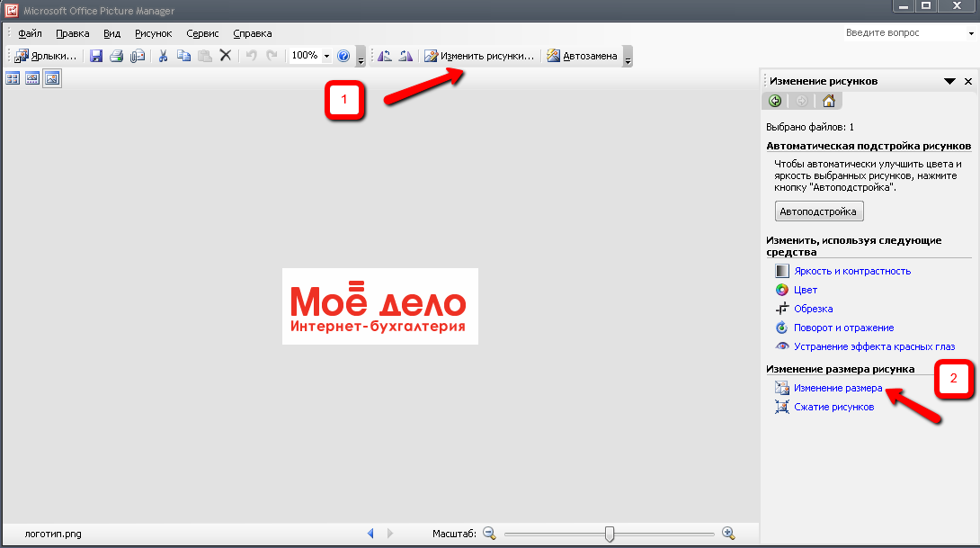Open the Изменить рисунки editing pane

[x=479, y=56]
